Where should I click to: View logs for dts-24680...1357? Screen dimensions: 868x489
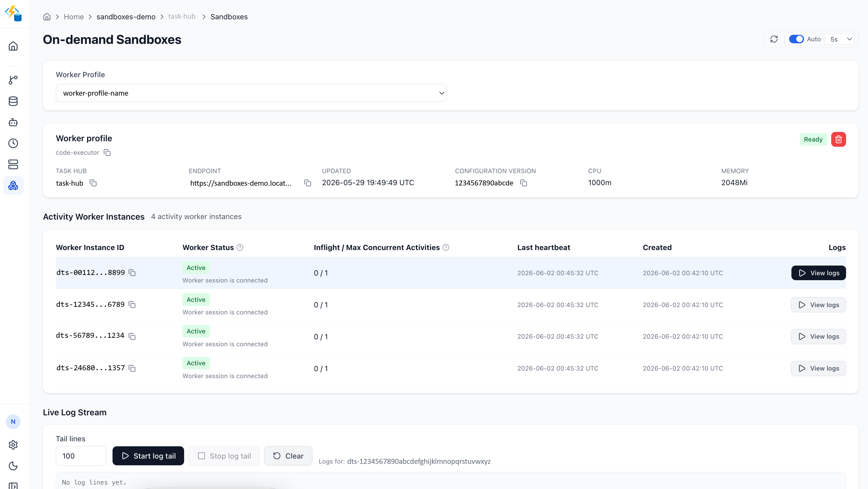pyautogui.click(x=819, y=368)
